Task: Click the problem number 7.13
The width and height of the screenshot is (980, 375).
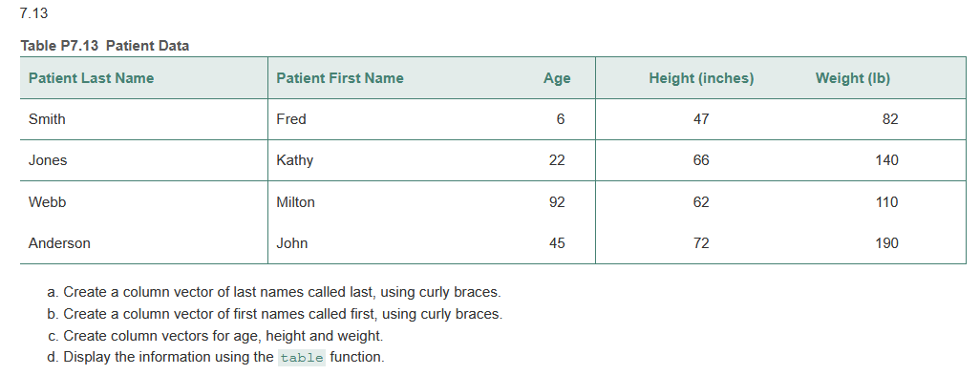Action: pos(33,13)
